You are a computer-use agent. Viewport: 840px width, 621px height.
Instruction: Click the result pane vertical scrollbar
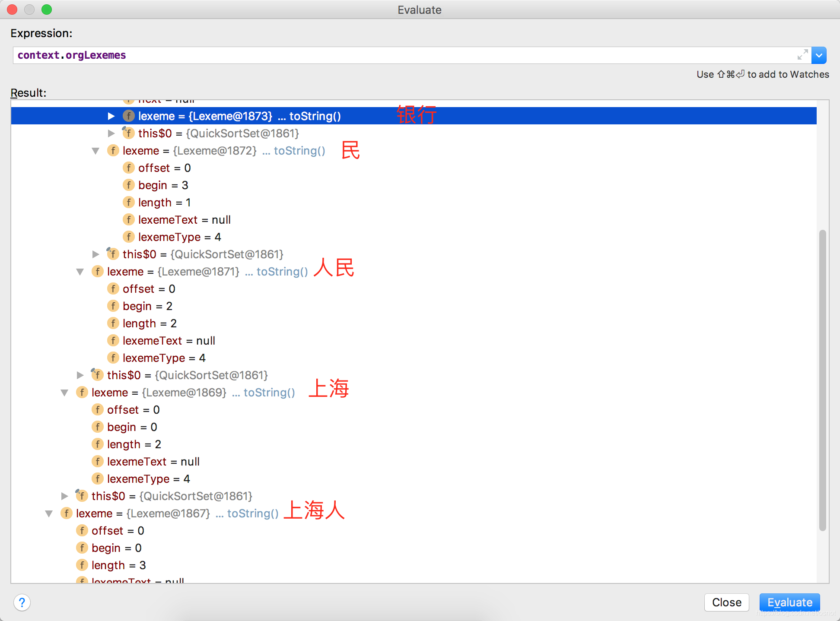click(x=822, y=380)
